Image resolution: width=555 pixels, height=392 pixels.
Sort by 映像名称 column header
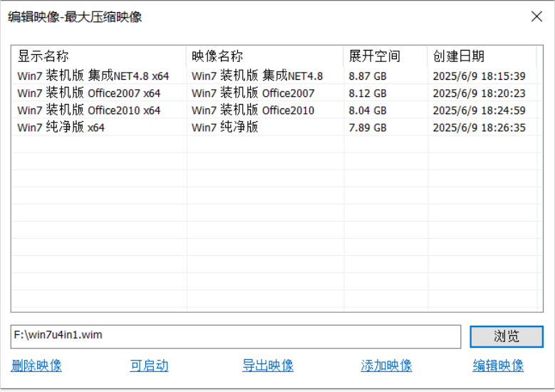[x=265, y=56]
